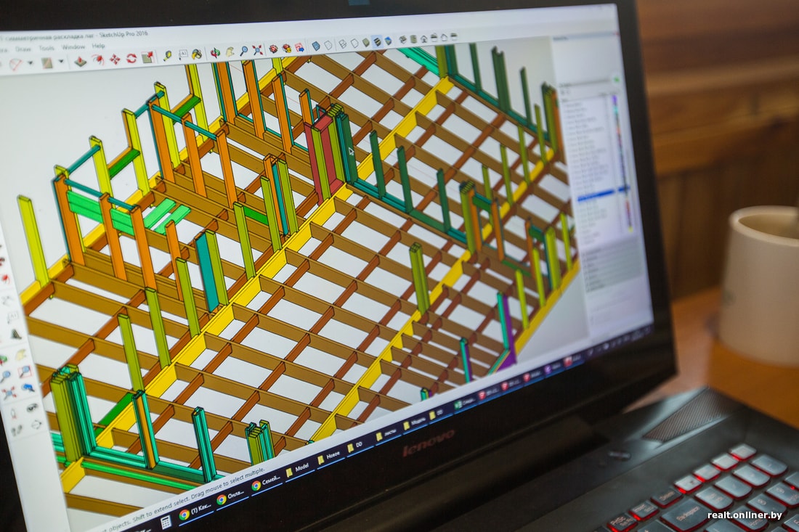The image size is (799, 532).
Task: Open the 'листы' folder taskbar item
Action: point(388,434)
